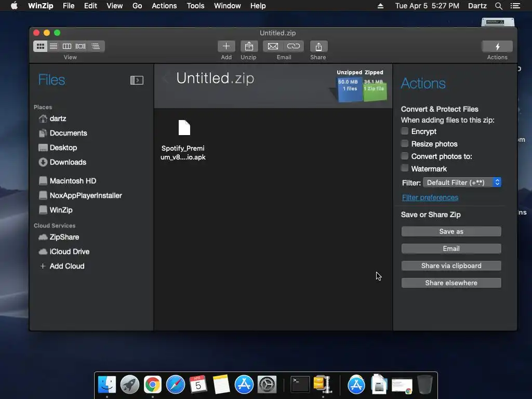Enable Convert photos to checkbox
The height and width of the screenshot is (399, 532).
coord(404,156)
